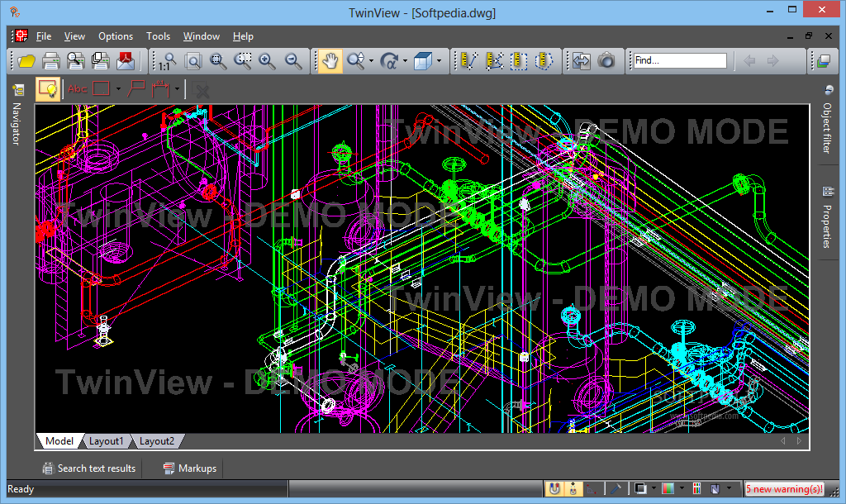The height and width of the screenshot is (504, 846).
Task: Toggle the snap tracking magnet with gear icon
Action: 573,489
